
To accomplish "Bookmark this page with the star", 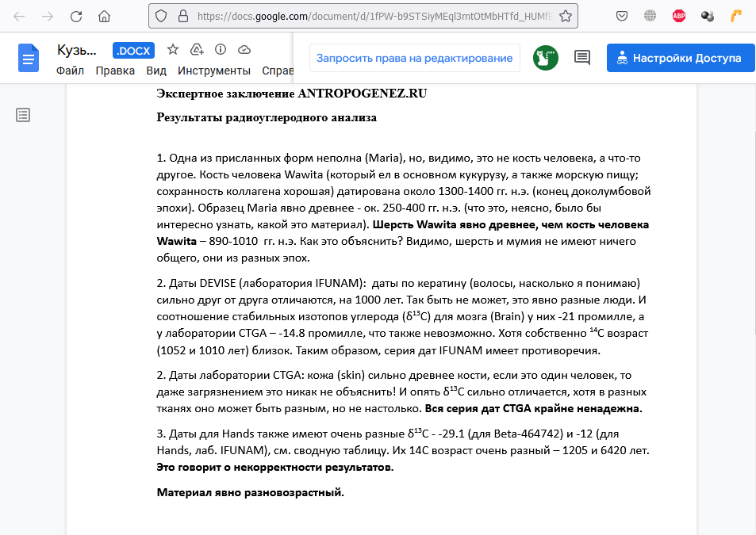I will coord(566,17).
